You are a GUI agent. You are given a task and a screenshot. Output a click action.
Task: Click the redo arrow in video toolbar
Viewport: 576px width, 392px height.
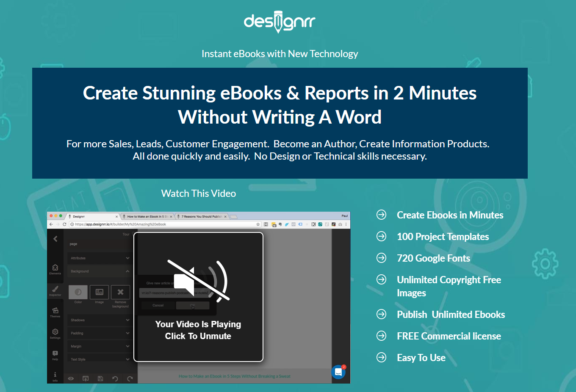[130, 378]
